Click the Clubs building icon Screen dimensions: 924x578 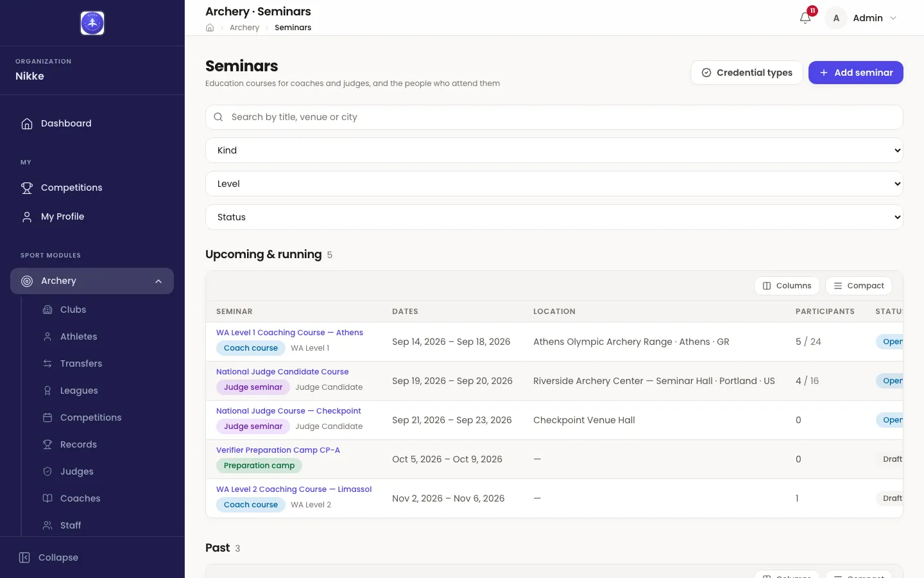[x=47, y=310]
